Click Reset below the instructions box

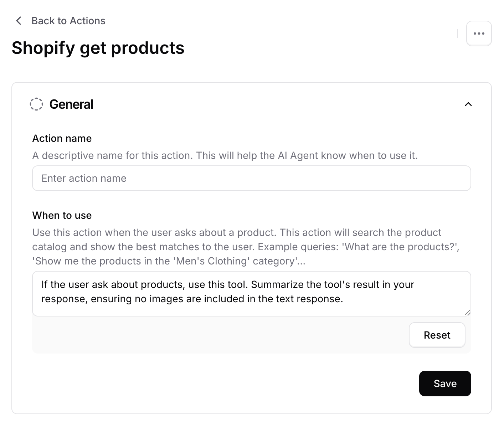click(437, 335)
